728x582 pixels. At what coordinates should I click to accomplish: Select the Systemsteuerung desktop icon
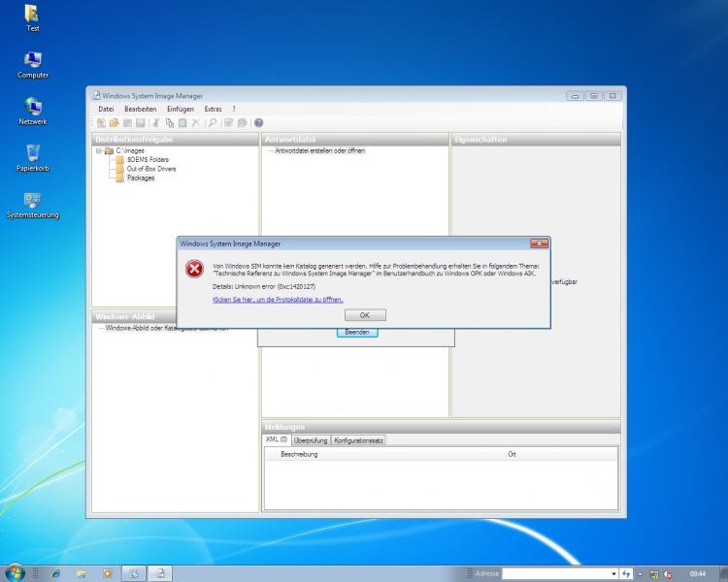tap(32, 205)
